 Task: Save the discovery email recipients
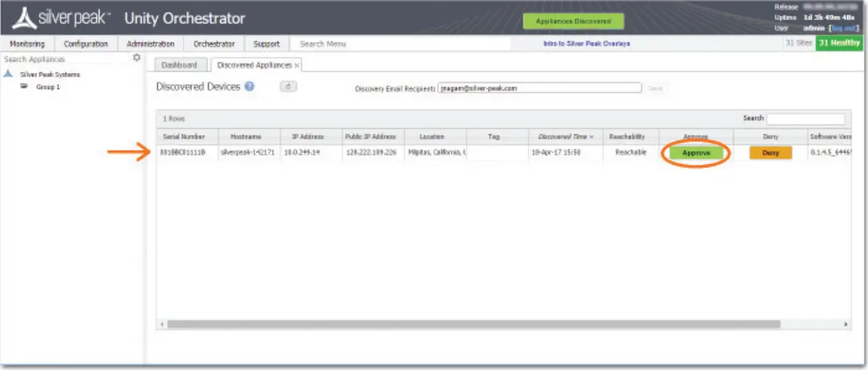click(x=654, y=88)
